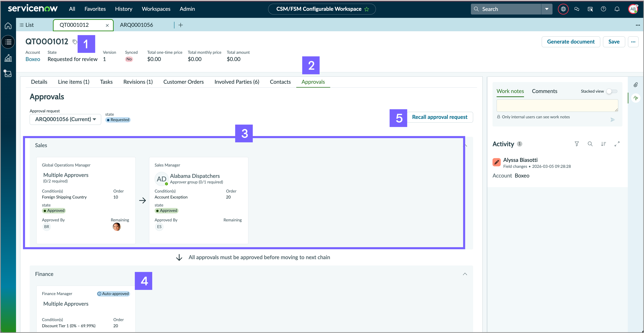This screenshot has height=333, width=644.
Task: Add a new tab with plus icon
Action: pos(181,25)
